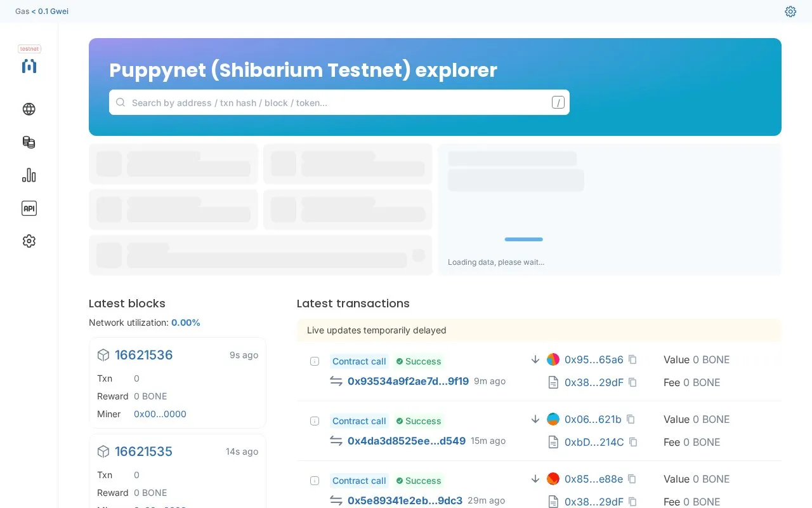This screenshot has height=508, width=812.
Task: Expand details for transaction 0x93534a9f2ae7d...9f19
Action: click(315, 361)
